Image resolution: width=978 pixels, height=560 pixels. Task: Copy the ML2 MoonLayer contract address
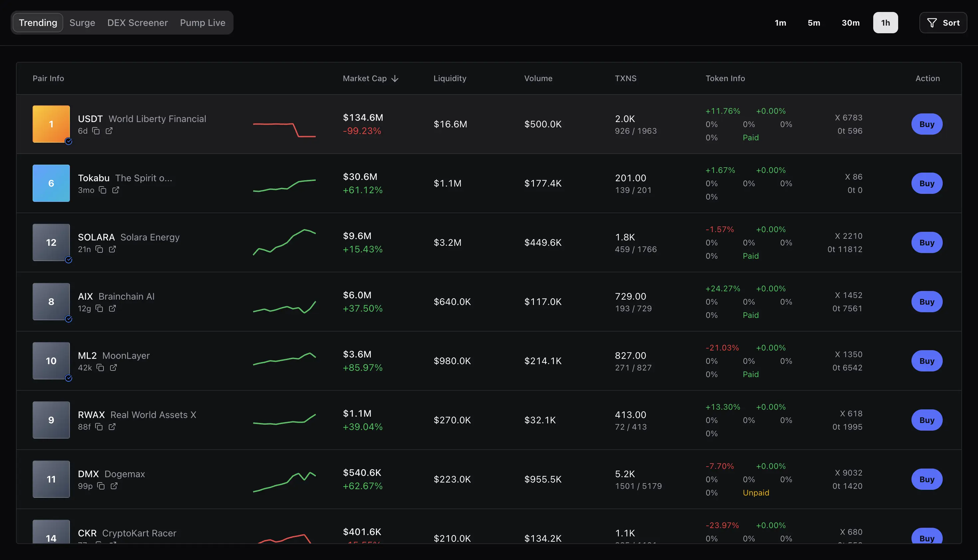click(x=100, y=367)
